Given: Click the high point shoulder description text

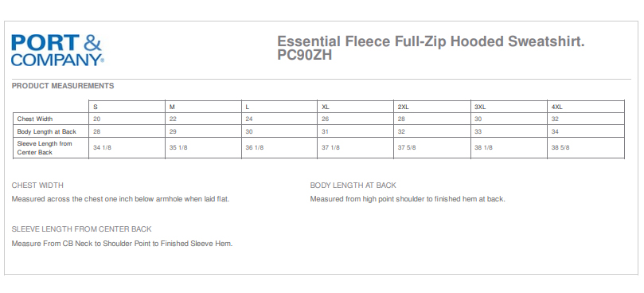Looking at the screenshot, I should (408, 199).
